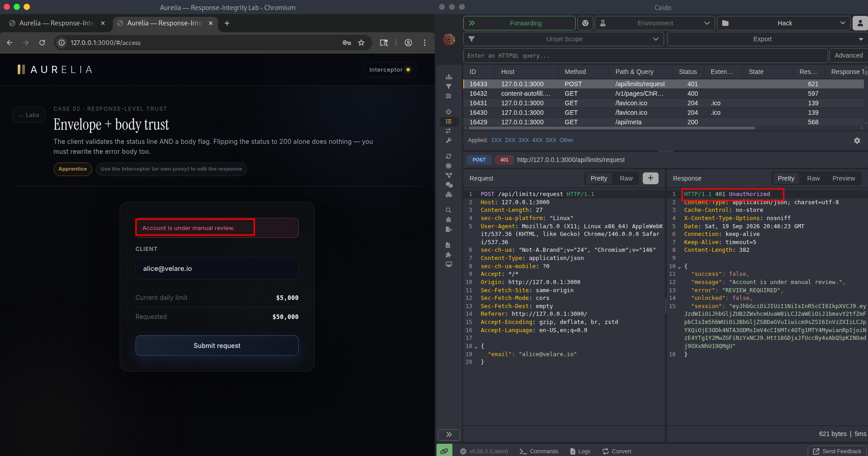This screenshot has height=456, width=868.
Task: Switch Request pane to Pretty view
Action: click(x=599, y=178)
